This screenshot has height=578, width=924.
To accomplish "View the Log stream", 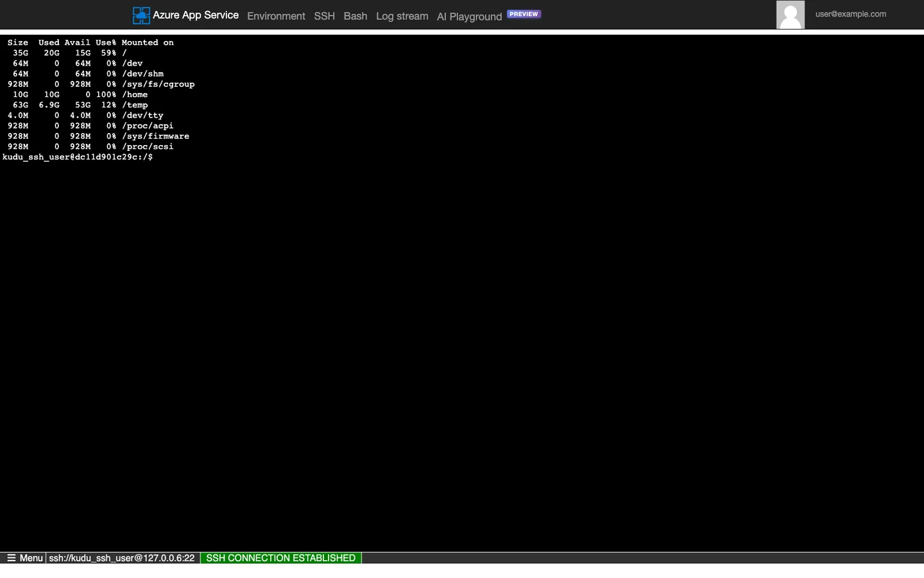I will coord(402,16).
